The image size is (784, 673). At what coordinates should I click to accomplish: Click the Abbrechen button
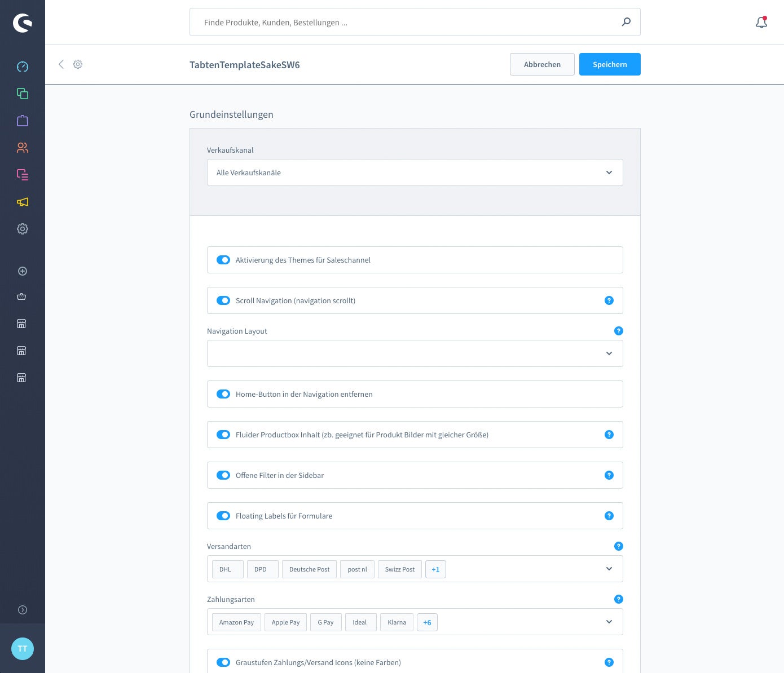pos(542,64)
